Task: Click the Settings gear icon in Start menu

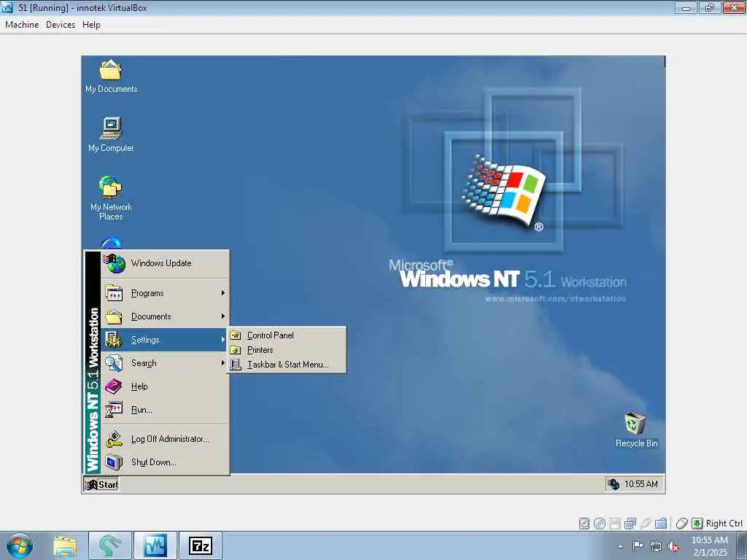Action: 114,340
